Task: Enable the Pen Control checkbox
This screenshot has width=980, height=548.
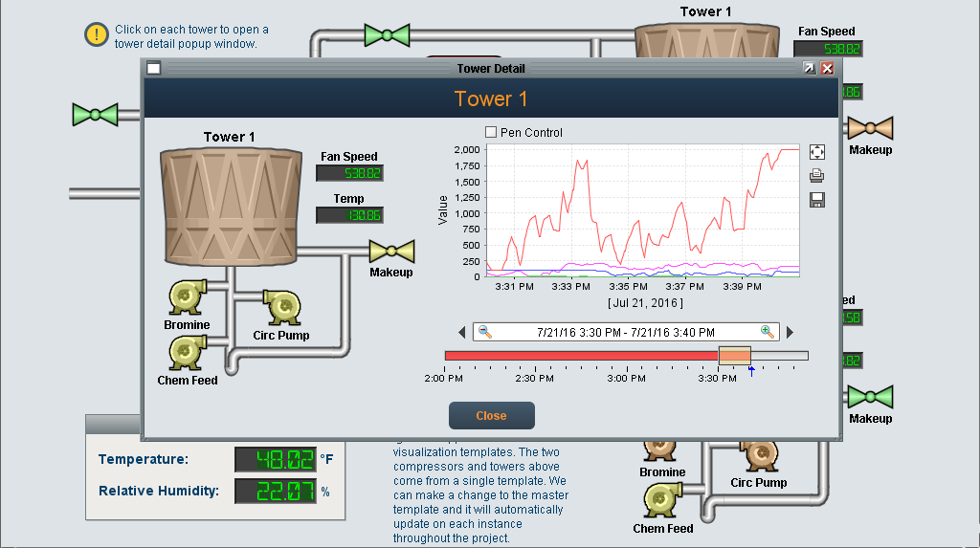Action: point(492,133)
